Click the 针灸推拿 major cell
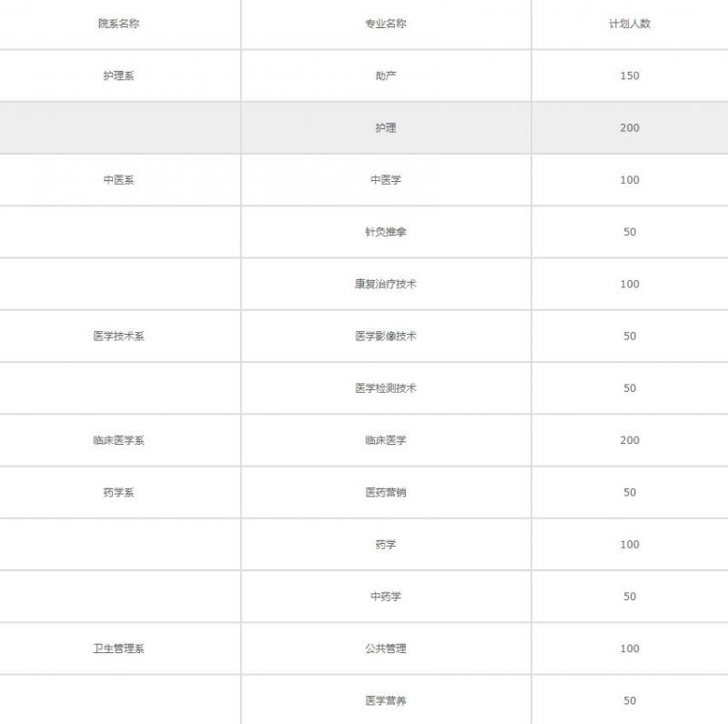 (x=386, y=232)
